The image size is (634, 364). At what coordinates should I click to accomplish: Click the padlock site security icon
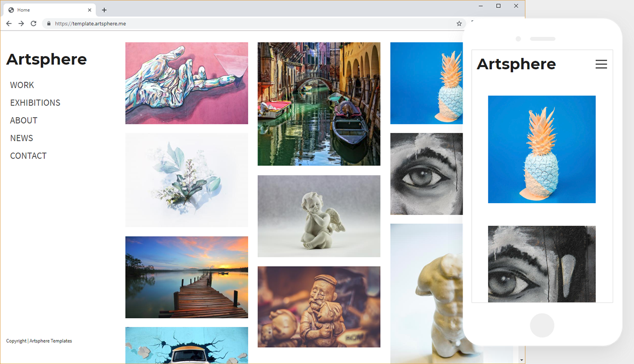48,24
